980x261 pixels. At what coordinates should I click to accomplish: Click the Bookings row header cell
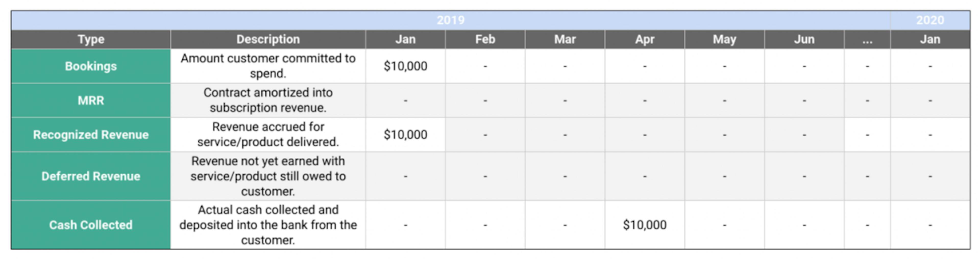coord(91,66)
